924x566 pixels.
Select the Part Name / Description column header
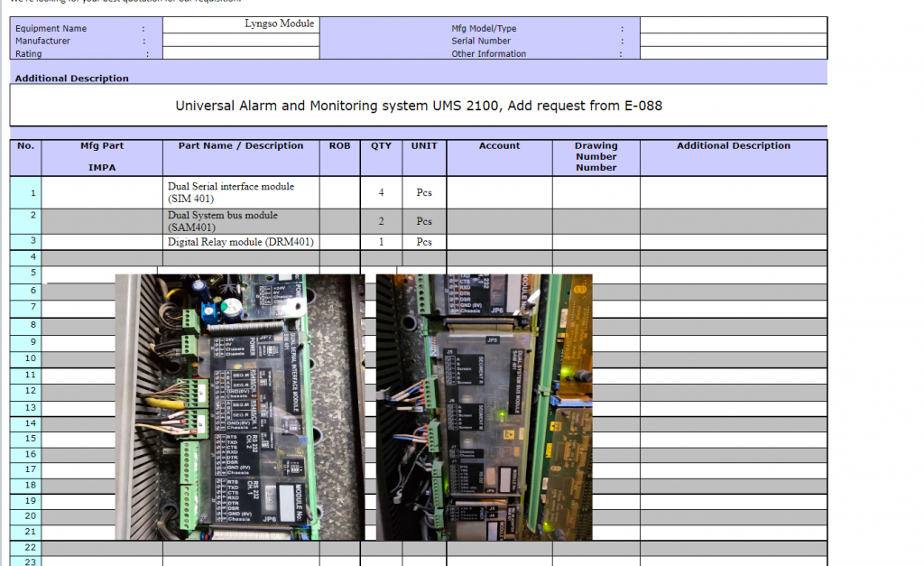241,146
